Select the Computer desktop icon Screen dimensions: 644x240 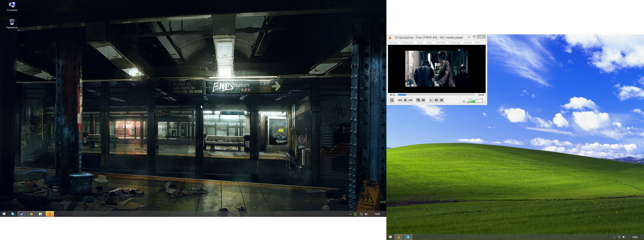[x=12, y=6]
